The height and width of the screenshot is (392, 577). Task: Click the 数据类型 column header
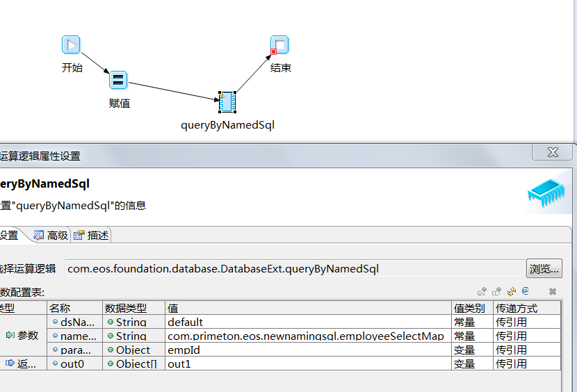point(133,308)
